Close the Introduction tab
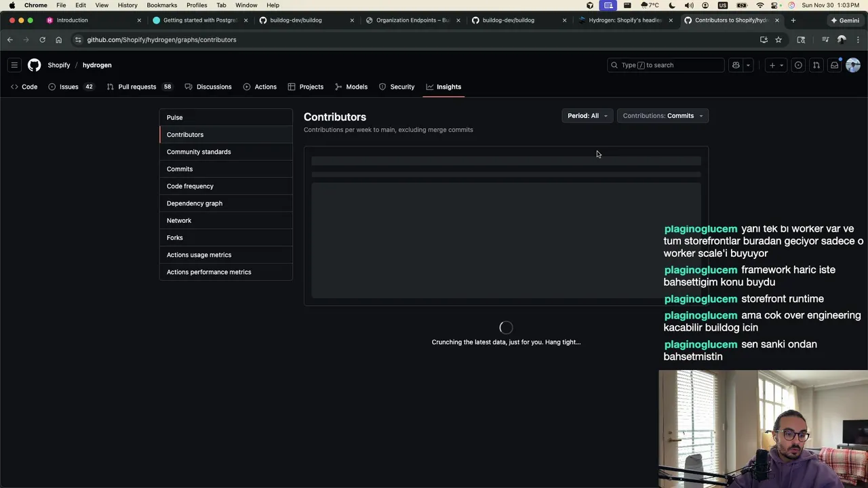868x488 pixels. click(x=139, y=20)
